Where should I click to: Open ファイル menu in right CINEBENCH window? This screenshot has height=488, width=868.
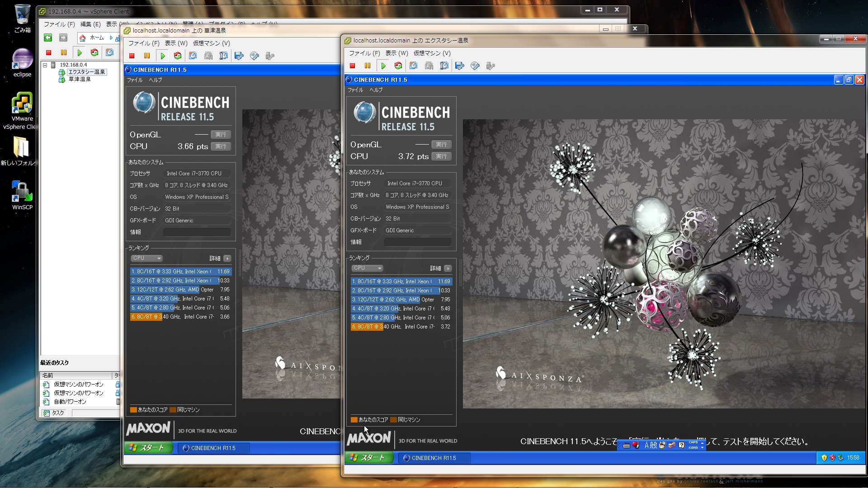(355, 90)
